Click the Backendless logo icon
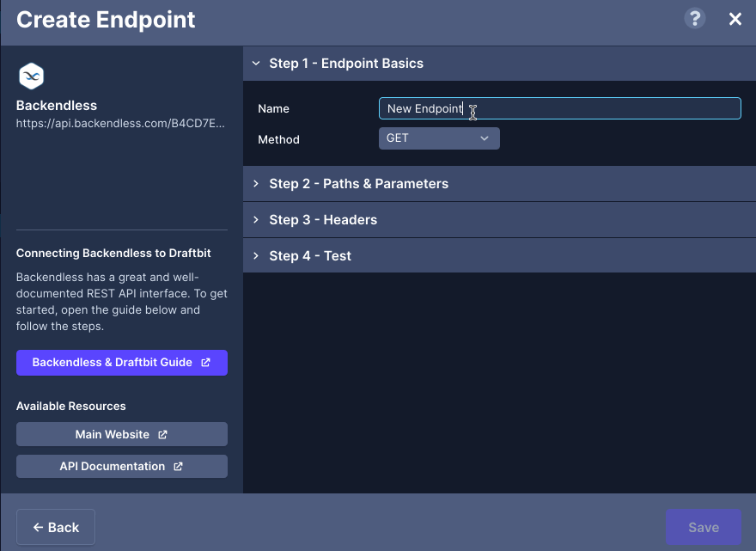This screenshot has width=756, height=551. [31, 77]
